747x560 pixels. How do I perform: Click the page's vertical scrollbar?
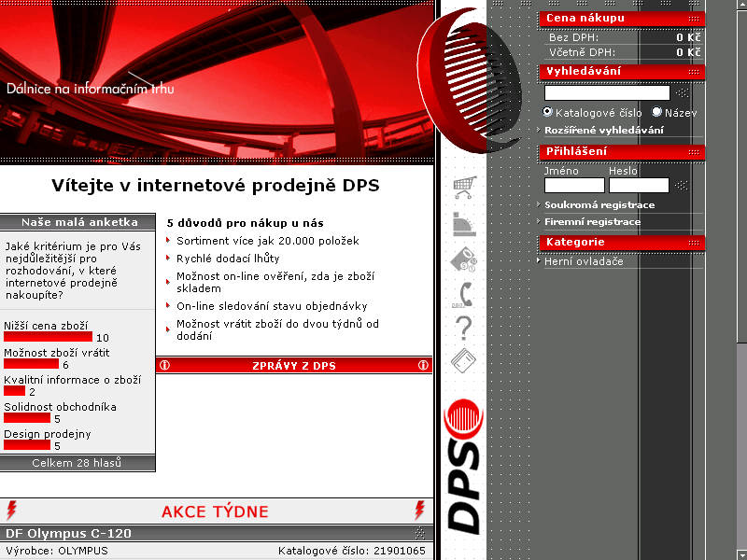(x=741, y=280)
